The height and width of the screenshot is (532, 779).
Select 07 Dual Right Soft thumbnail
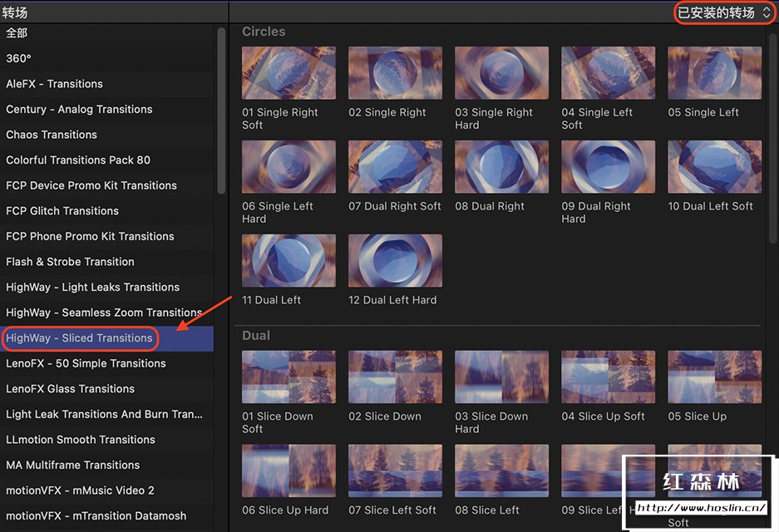click(x=395, y=166)
